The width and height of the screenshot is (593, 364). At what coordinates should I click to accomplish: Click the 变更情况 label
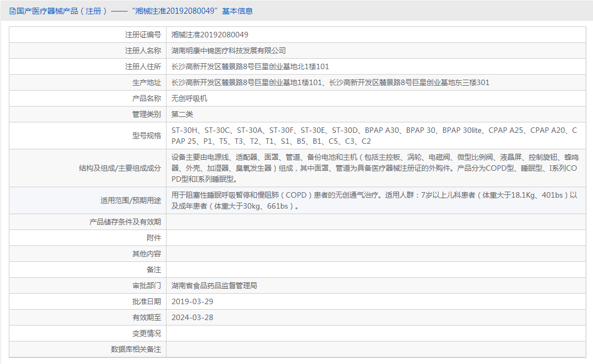[146, 333]
